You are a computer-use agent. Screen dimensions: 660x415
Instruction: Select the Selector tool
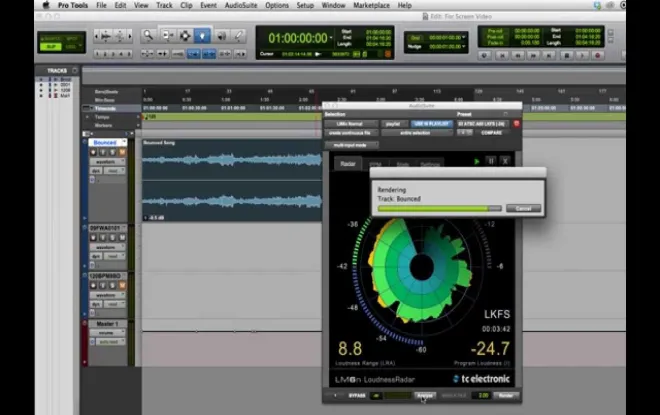coord(185,36)
